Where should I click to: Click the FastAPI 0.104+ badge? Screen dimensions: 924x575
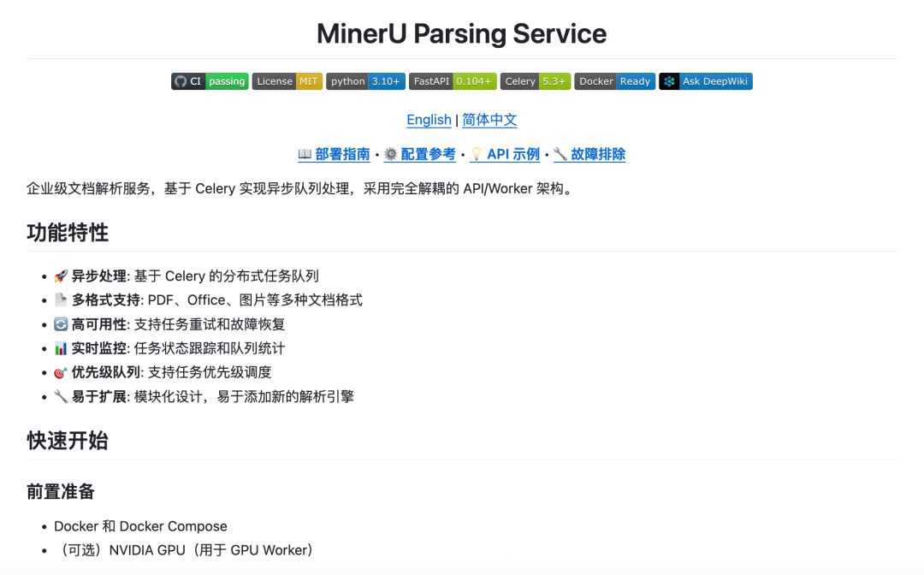coord(453,81)
